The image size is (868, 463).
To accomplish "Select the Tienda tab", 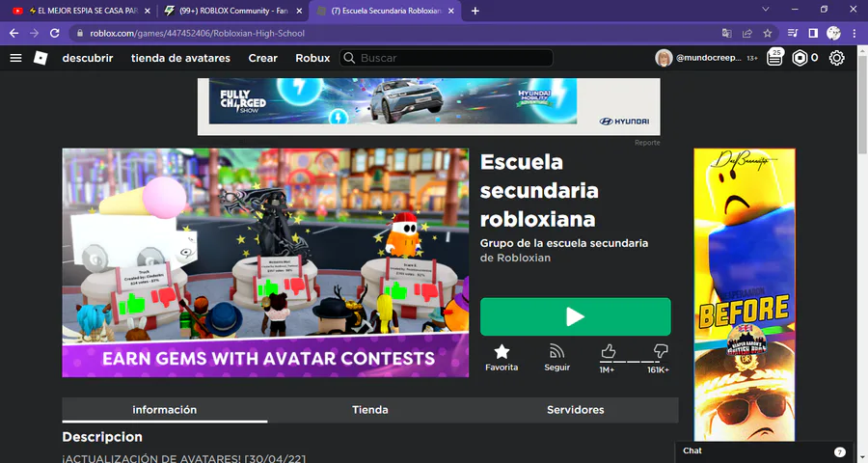I will [369, 410].
